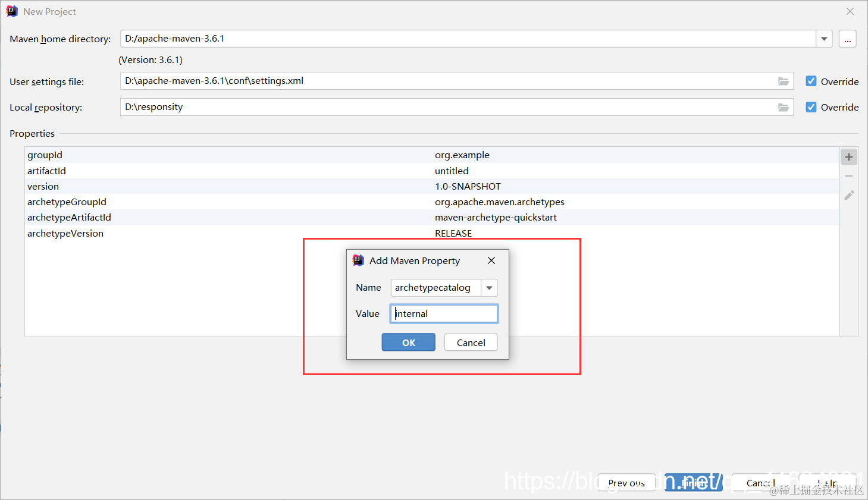Click the Maven home directory field
This screenshot has height=500, width=868.
[x=468, y=39]
